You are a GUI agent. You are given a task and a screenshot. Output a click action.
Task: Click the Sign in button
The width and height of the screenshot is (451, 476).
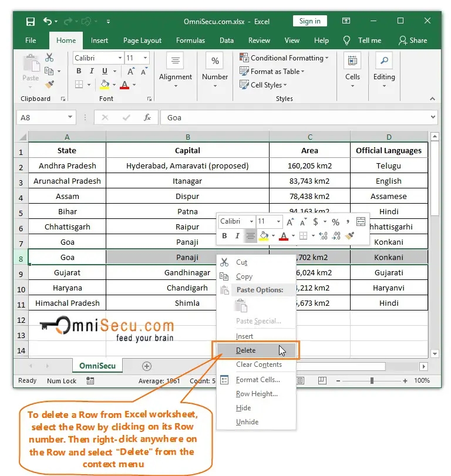(x=309, y=21)
